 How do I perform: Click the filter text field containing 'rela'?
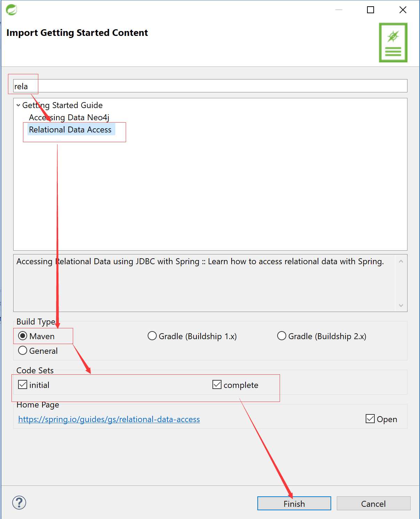210,86
